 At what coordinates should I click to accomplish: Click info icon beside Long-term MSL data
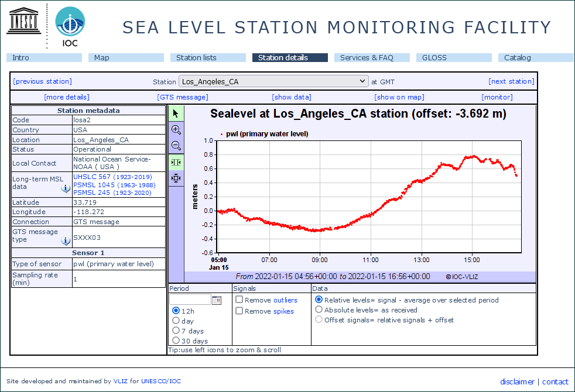click(66, 188)
